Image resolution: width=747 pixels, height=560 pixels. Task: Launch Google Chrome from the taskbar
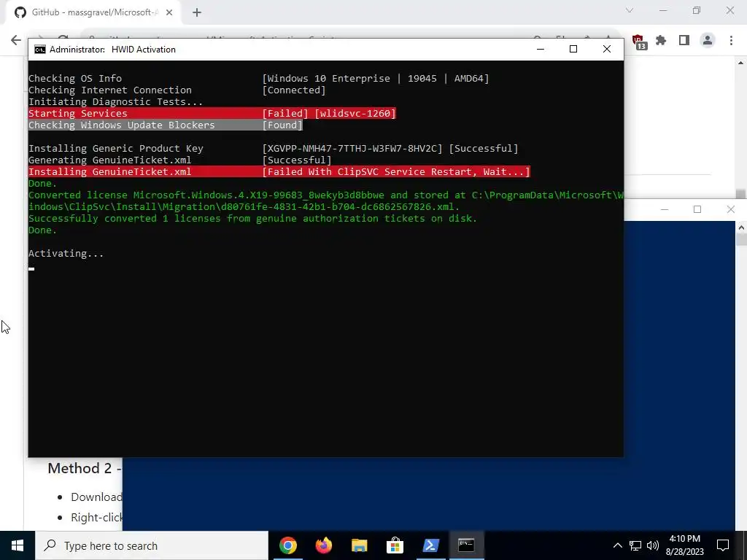(x=287, y=545)
